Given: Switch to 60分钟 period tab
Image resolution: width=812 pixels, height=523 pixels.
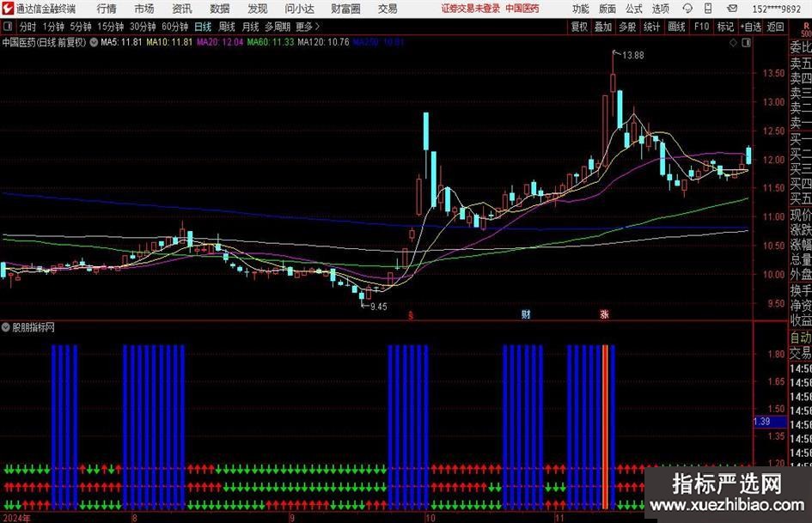Looking at the screenshot, I should tap(174, 27).
